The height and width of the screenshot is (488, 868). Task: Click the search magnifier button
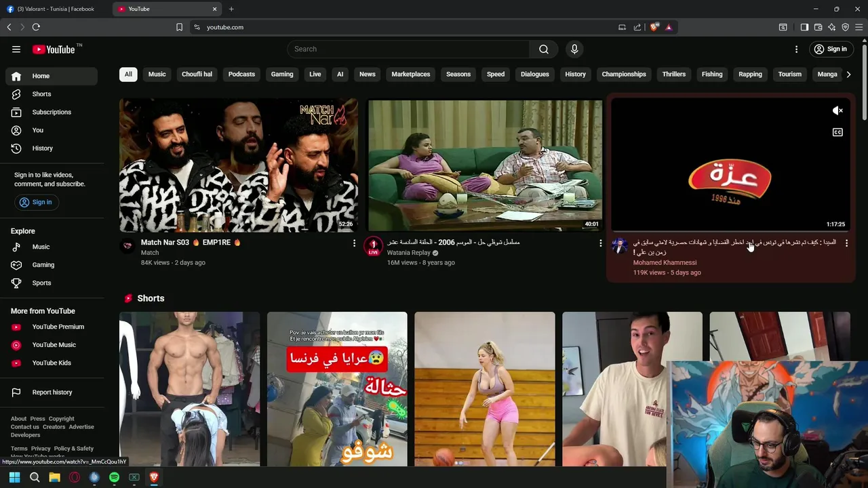click(544, 49)
